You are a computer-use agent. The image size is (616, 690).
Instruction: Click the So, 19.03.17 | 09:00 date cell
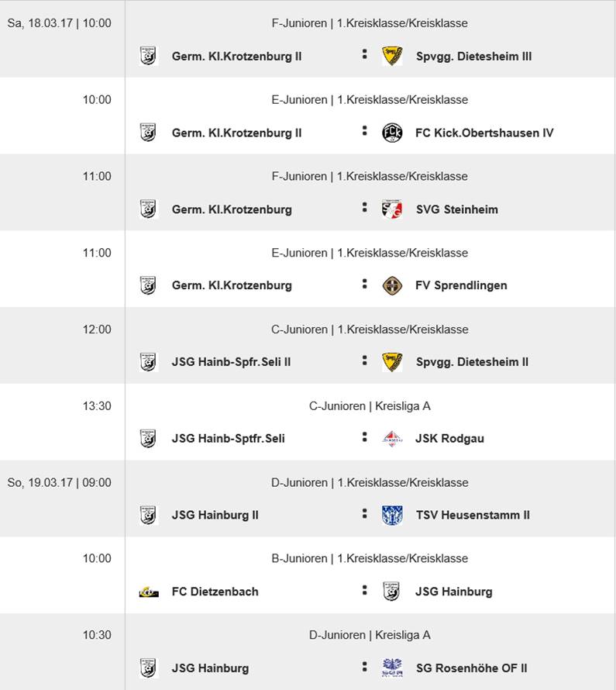click(x=60, y=482)
